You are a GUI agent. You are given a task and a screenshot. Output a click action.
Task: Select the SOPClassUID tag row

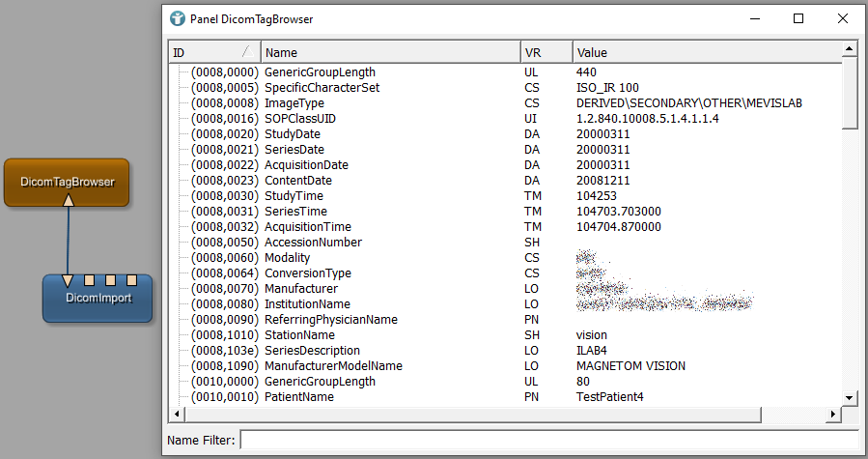tap(299, 119)
